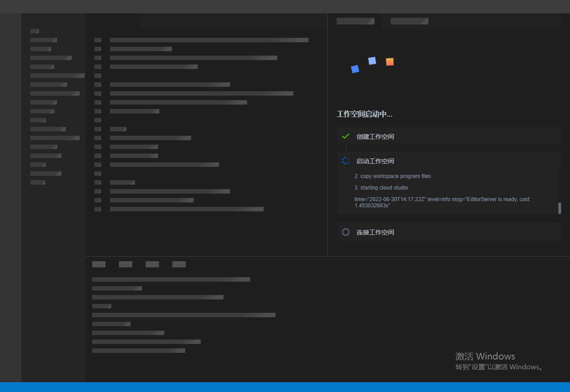Open the last placeholder tab in the bottom panel
The image size is (570, 392).
pyautogui.click(x=179, y=264)
